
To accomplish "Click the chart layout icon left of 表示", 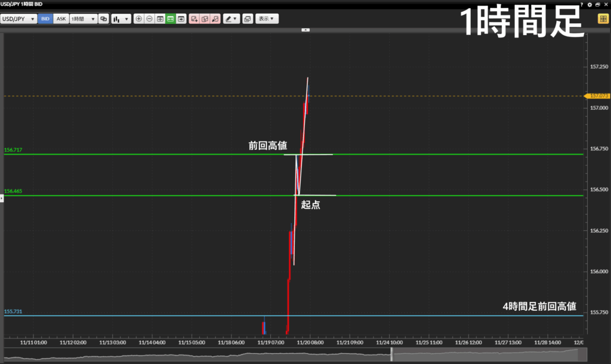I will click(x=248, y=18).
